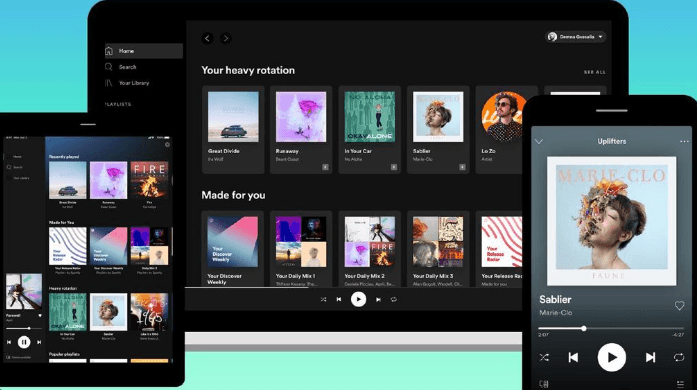Open Devices available on the tablet
The height and width of the screenshot is (390, 697).
tap(18, 357)
